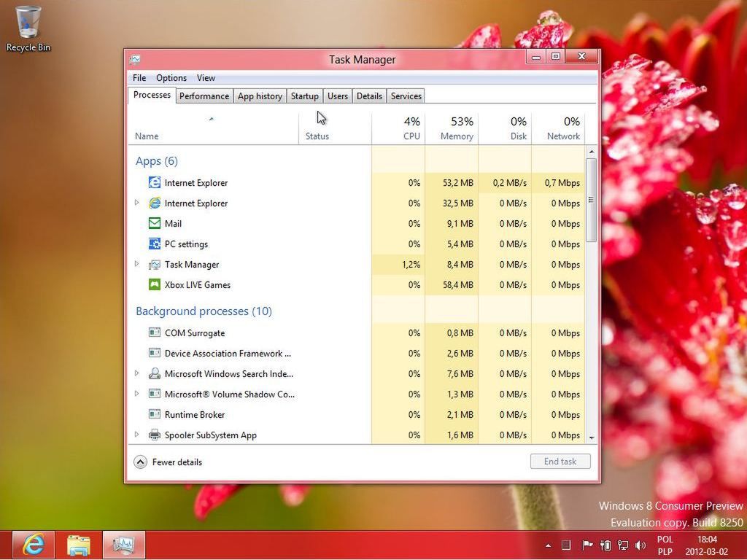Click the Mail app envelope icon
747x560 pixels.
coord(155,223)
